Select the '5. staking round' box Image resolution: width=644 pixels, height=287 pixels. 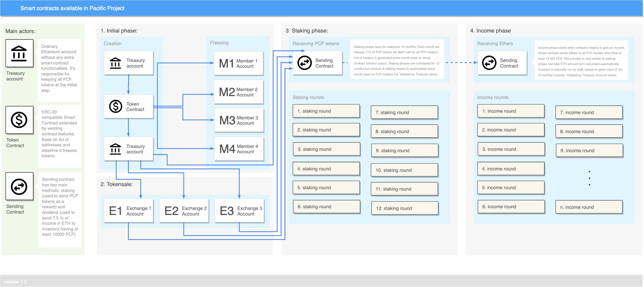pyautogui.click(x=326, y=188)
